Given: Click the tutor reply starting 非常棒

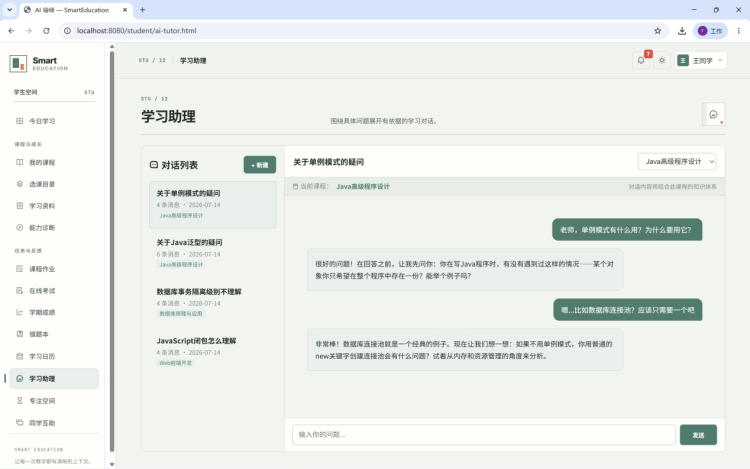Looking at the screenshot, I should point(465,349).
